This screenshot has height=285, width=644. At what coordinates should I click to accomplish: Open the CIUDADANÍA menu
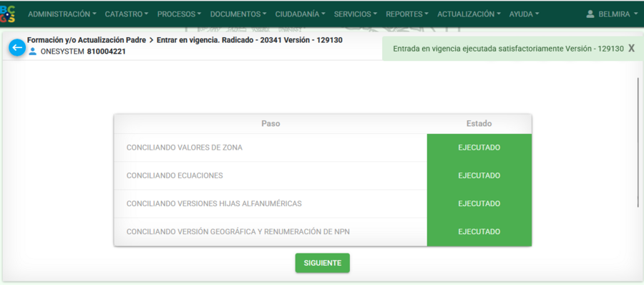click(301, 14)
